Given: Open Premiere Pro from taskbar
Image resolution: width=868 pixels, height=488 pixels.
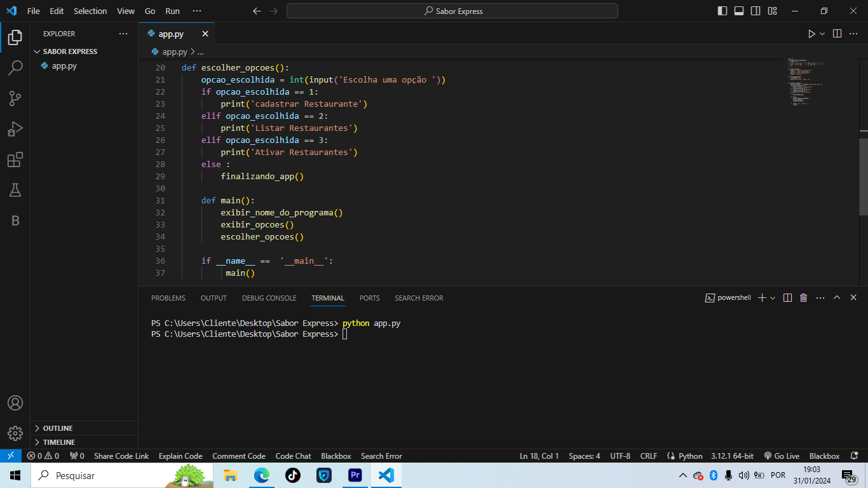Looking at the screenshot, I should (355, 475).
